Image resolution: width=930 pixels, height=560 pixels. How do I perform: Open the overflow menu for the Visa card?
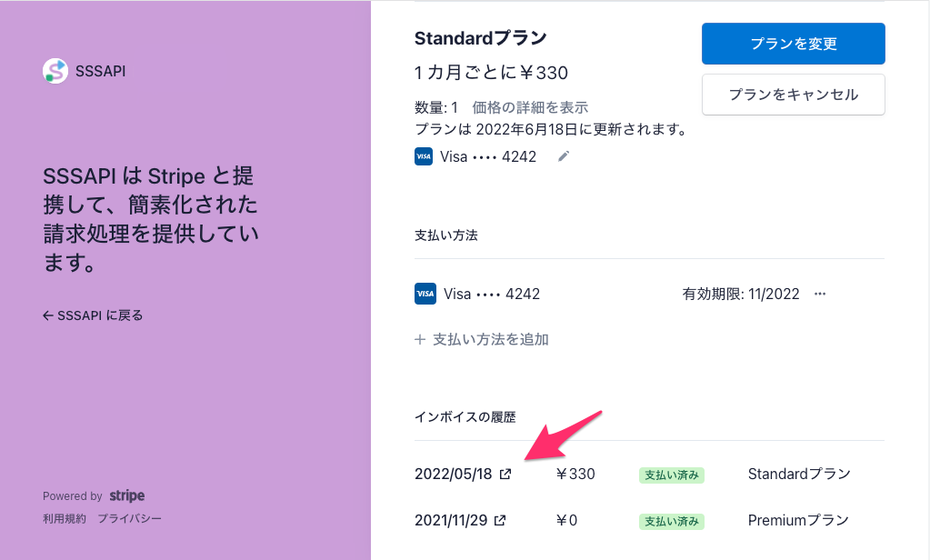[x=820, y=293]
